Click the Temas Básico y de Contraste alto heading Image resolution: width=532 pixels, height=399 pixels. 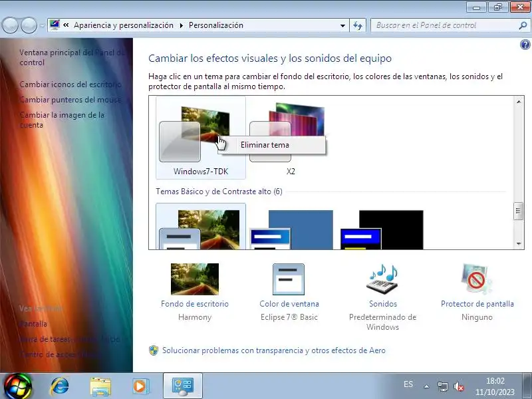point(219,192)
